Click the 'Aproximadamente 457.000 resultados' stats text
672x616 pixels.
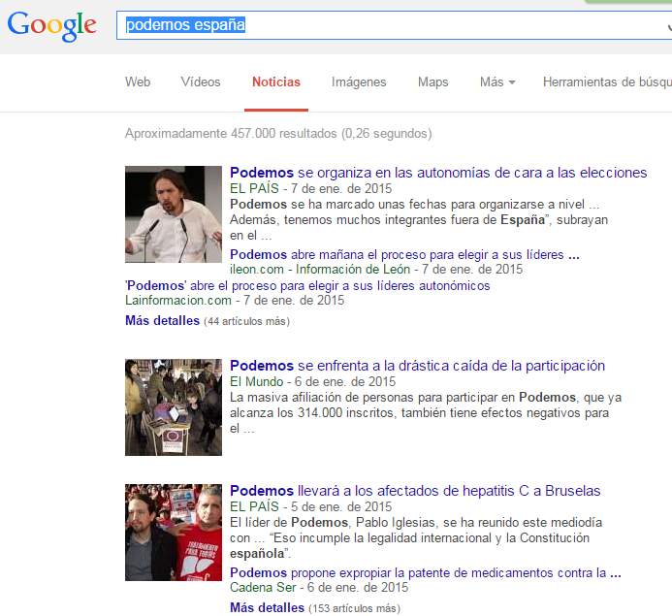coord(278,133)
